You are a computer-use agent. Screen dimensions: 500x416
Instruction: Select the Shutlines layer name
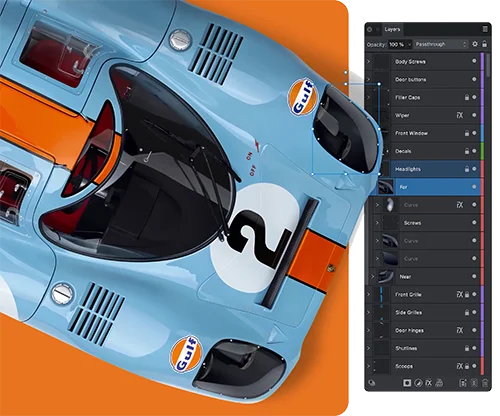tap(406, 348)
